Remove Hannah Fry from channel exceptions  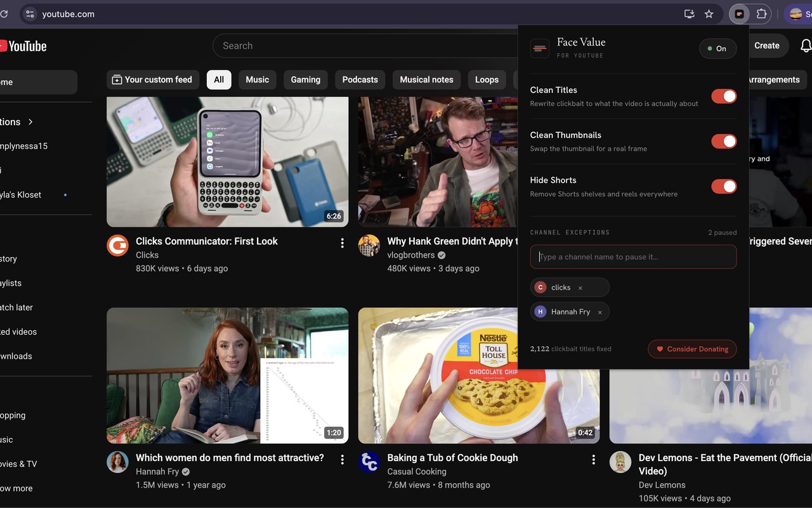600,312
